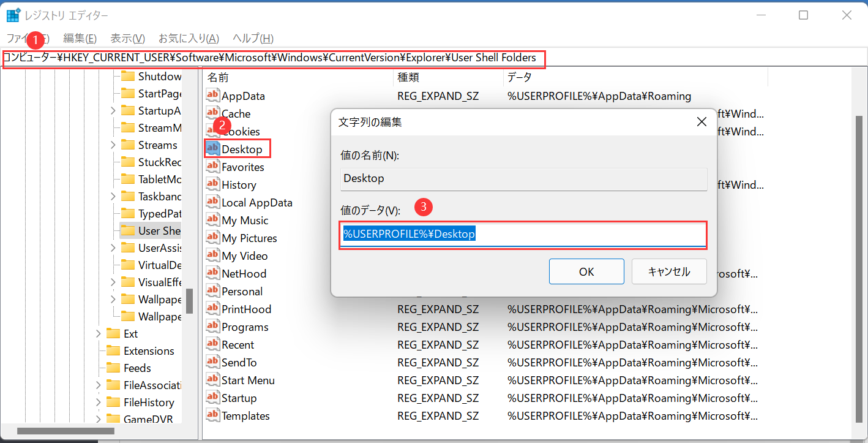The image size is (868, 443).
Task: Confirm the edit with OK button
Action: click(586, 271)
